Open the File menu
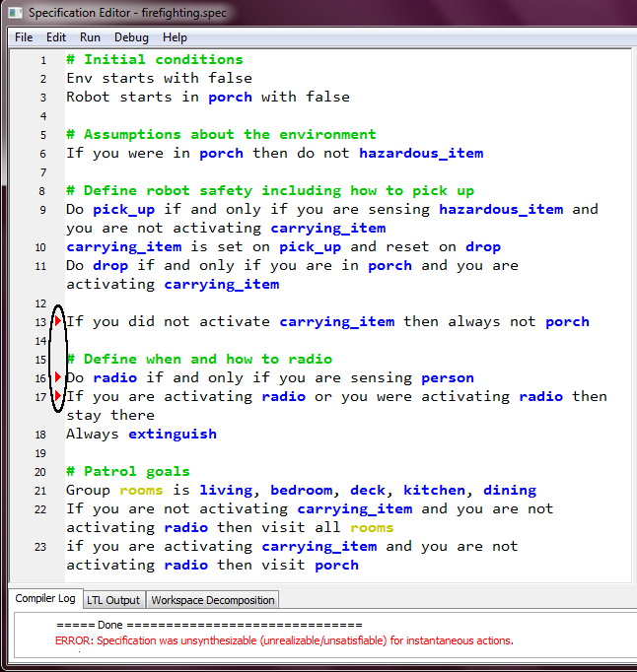637x672 pixels. tap(24, 37)
